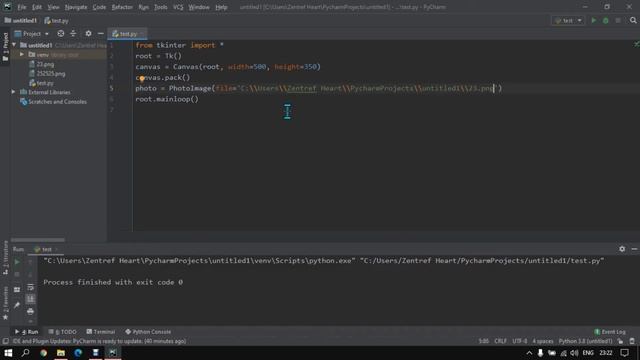Open File Explorer from the taskbar
Viewport: 640px width, 360px height.
point(61,353)
